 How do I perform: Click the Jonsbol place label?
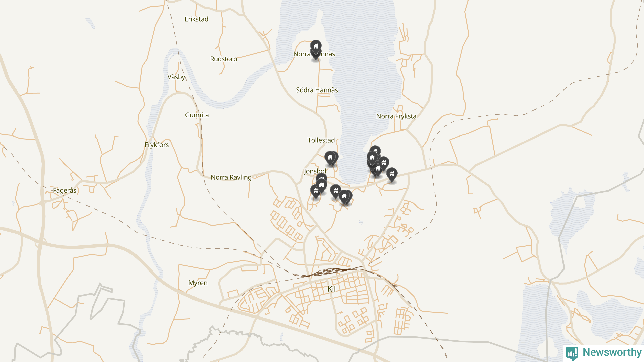[315, 171]
